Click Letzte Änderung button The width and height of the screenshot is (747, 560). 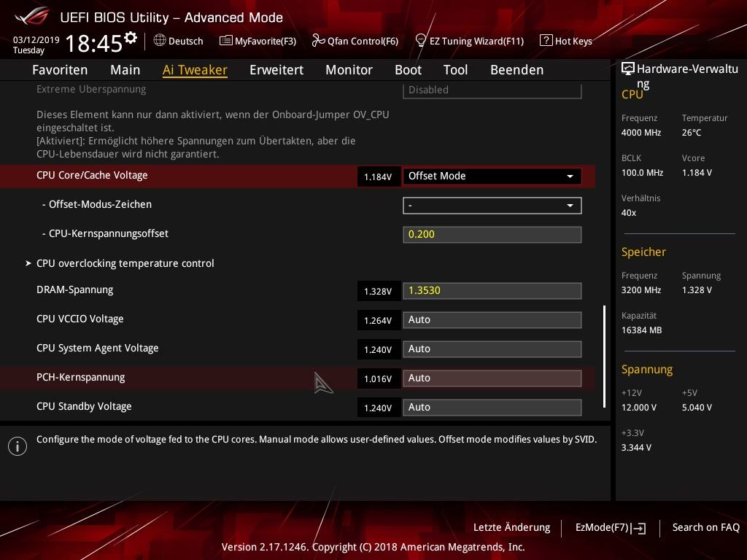point(511,528)
